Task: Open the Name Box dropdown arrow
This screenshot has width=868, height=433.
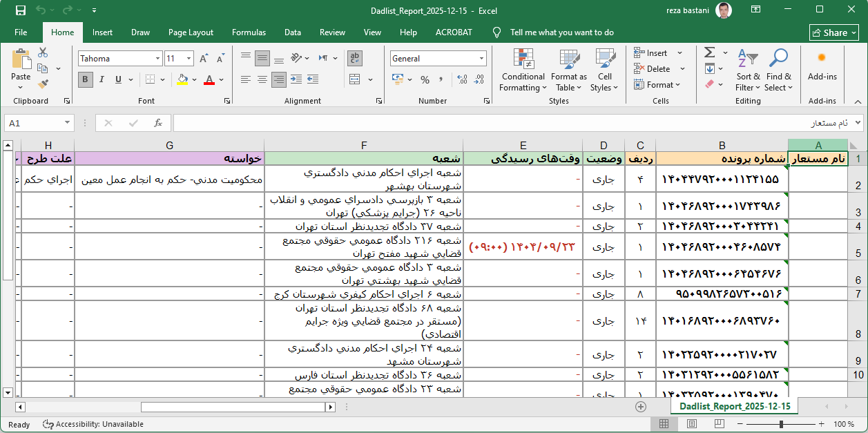Action: (67, 123)
